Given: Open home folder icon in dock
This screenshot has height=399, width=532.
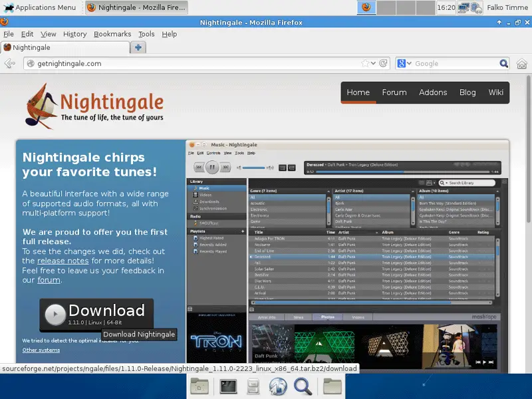Looking at the screenshot, I should [x=199, y=386].
